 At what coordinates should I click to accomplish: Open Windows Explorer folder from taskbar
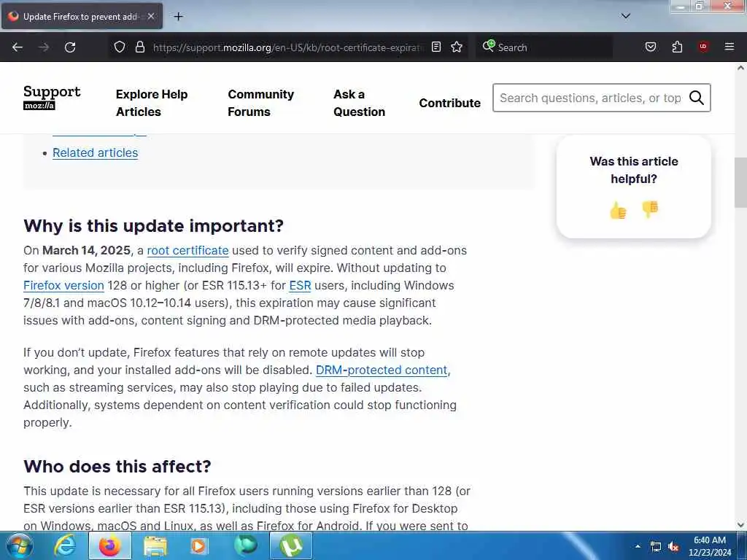pos(155,545)
